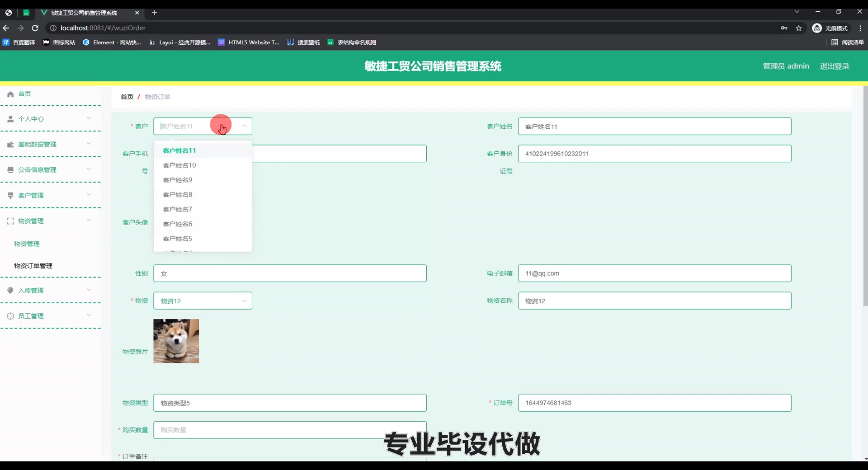This screenshot has height=470, width=868.
Task: Click the 物资照片 dog thumbnail
Action: [176, 341]
